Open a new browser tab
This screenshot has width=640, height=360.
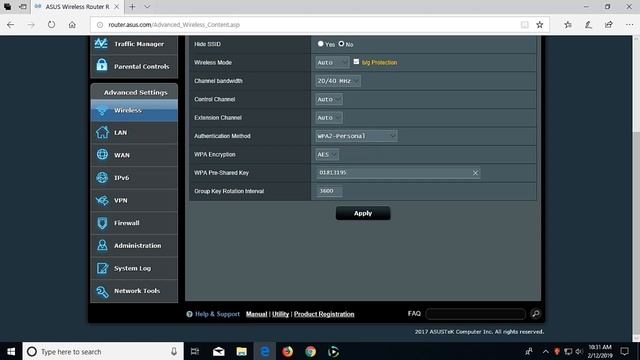(132, 7)
